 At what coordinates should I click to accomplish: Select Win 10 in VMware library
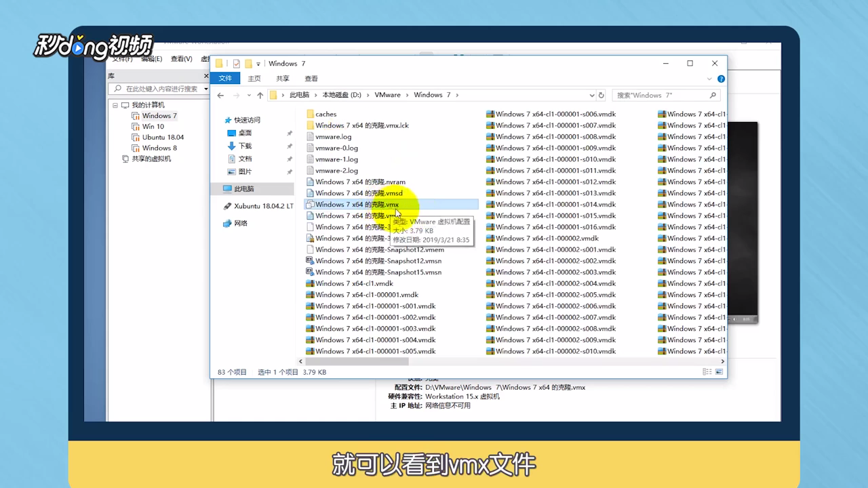coord(153,127)
